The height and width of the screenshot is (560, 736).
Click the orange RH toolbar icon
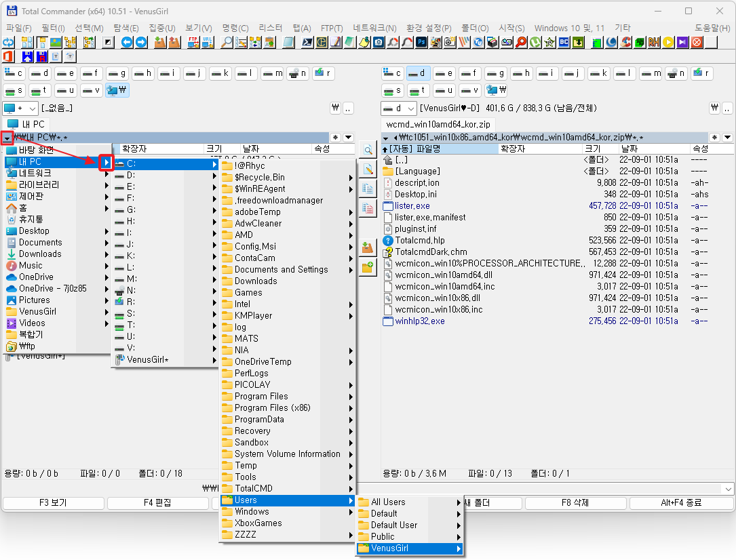point(654,42)
